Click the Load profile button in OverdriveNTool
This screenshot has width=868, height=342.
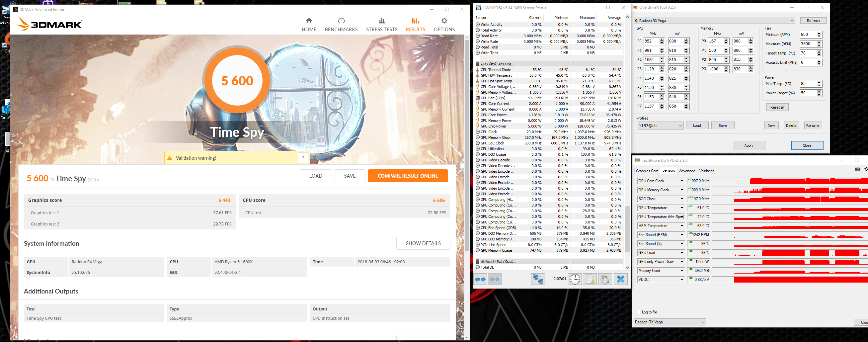coord(697,125)
